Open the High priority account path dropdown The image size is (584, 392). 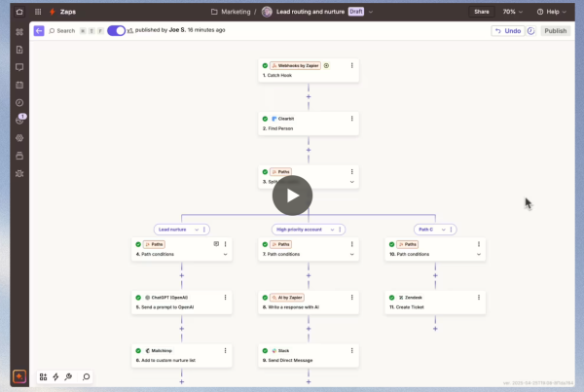tap(332, 230)
